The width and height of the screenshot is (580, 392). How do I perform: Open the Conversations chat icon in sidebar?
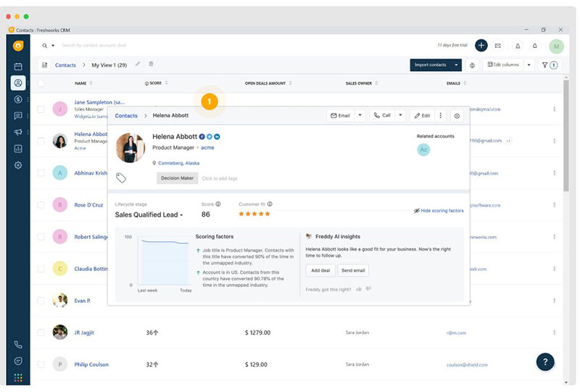(17, 116)
